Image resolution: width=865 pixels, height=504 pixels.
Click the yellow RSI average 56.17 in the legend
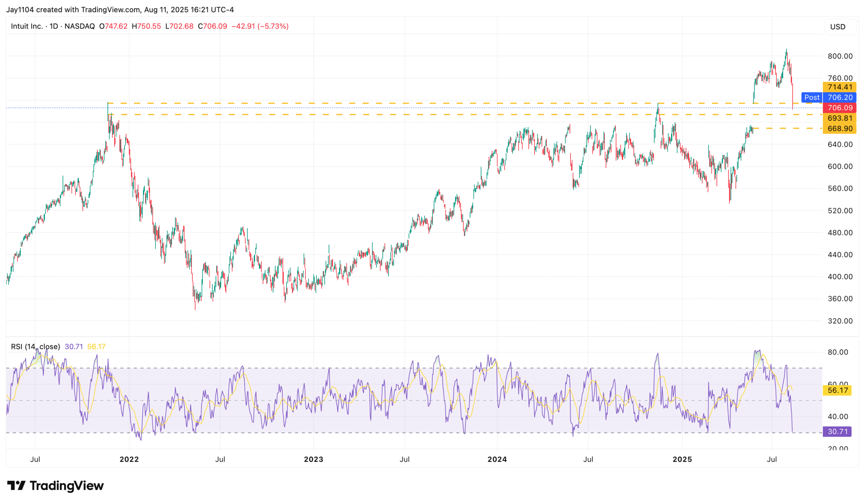point(96,347)
